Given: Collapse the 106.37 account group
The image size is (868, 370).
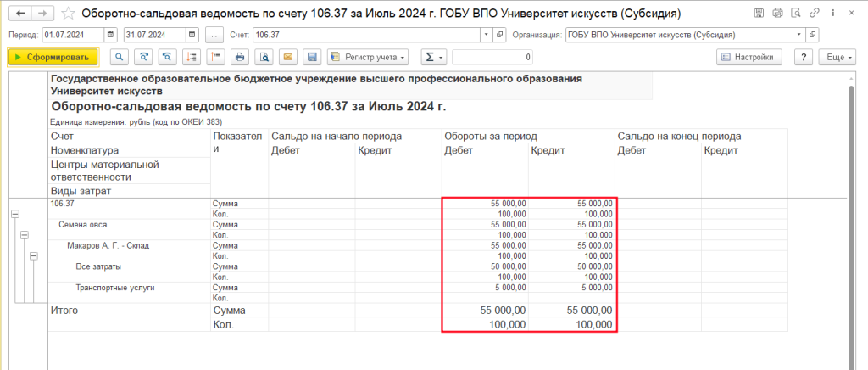Looking at the screenshot, I should 15,214.
